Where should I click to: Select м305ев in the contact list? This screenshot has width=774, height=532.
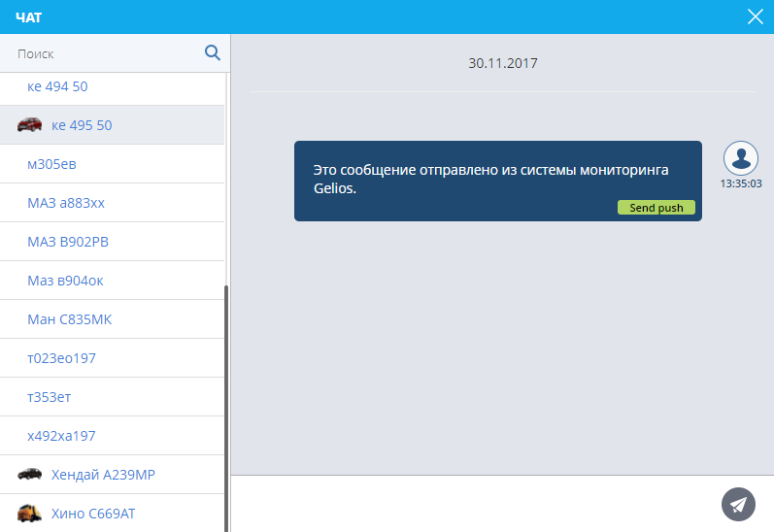point(52,164)
